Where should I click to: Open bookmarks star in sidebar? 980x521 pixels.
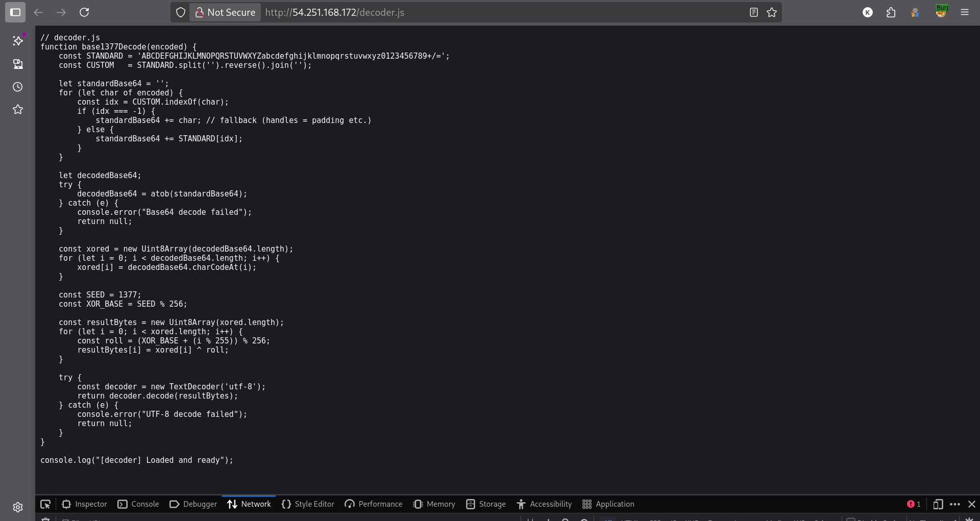18,109
